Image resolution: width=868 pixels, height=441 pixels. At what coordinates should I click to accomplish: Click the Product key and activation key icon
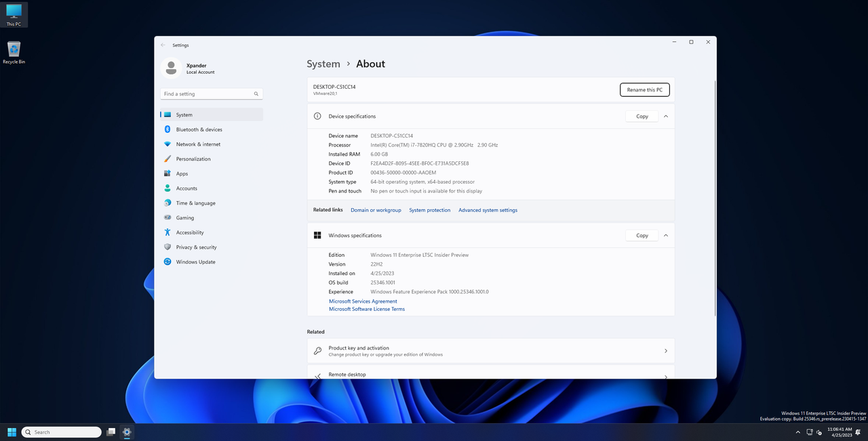(317, 351)
